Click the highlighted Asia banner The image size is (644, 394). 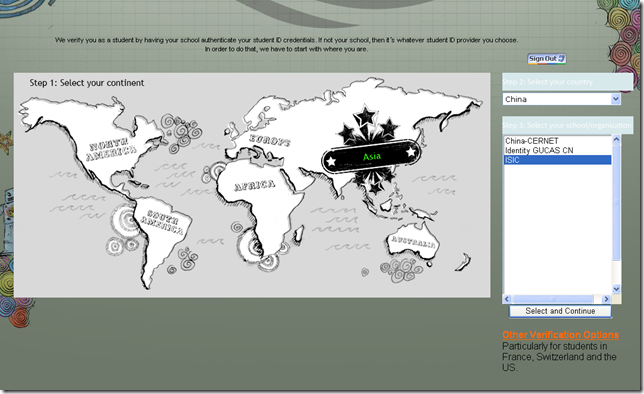(372, 157)
